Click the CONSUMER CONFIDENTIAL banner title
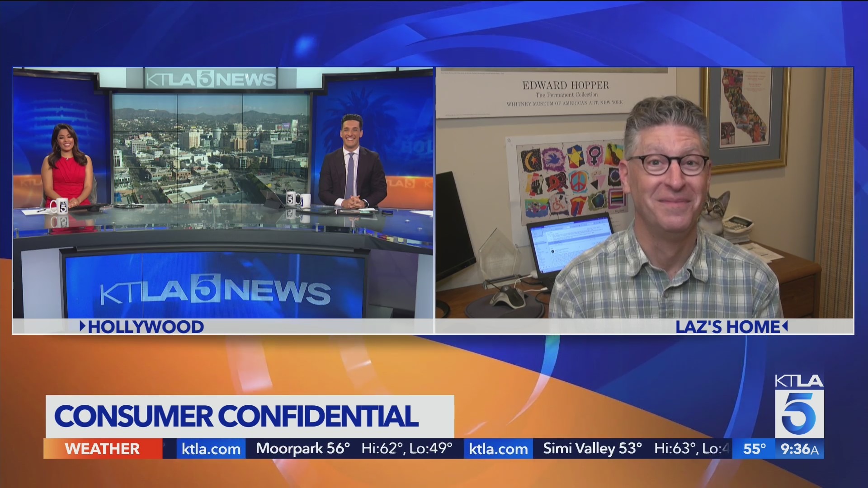Image resolution: width=868 pixels, height=488 pixels. coord(236,417)
